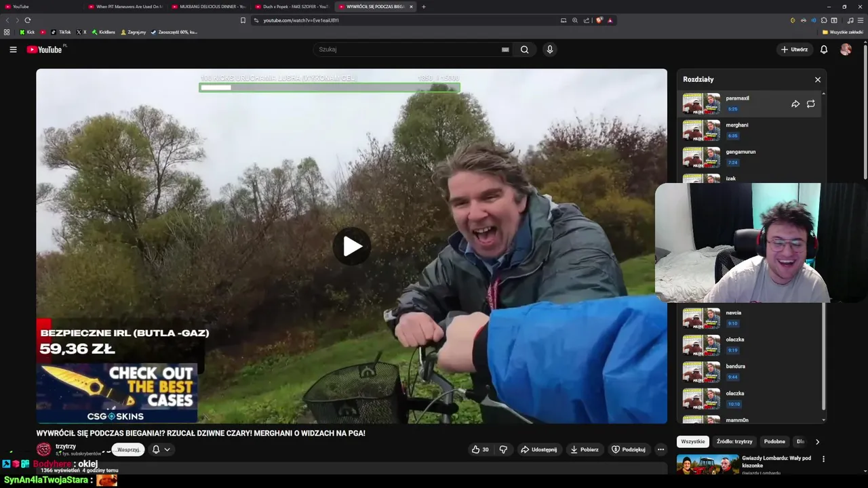
Task: Open the TikTok bookmark
Action: tap(61, 32)
